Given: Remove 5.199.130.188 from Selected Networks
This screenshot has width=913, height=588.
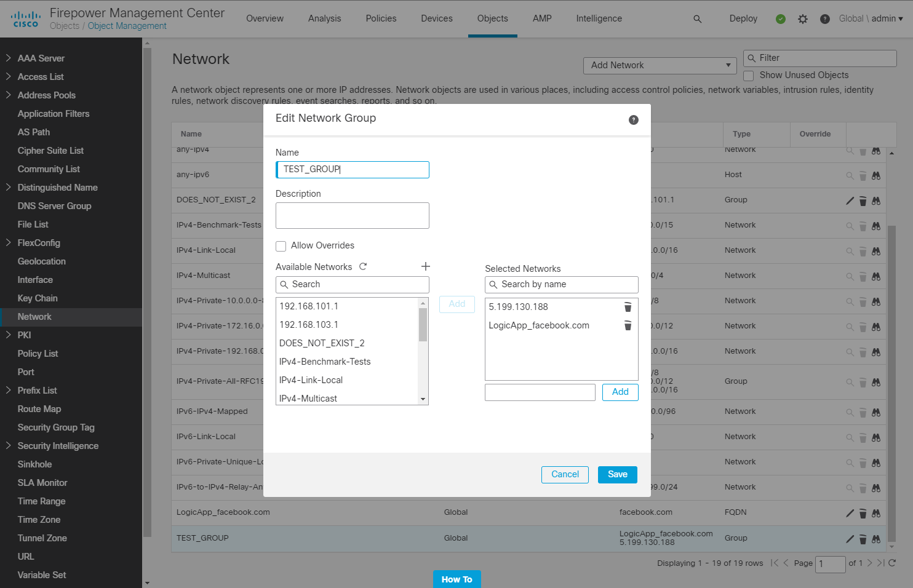Looking at the screenshot, I should pos(628,307).
